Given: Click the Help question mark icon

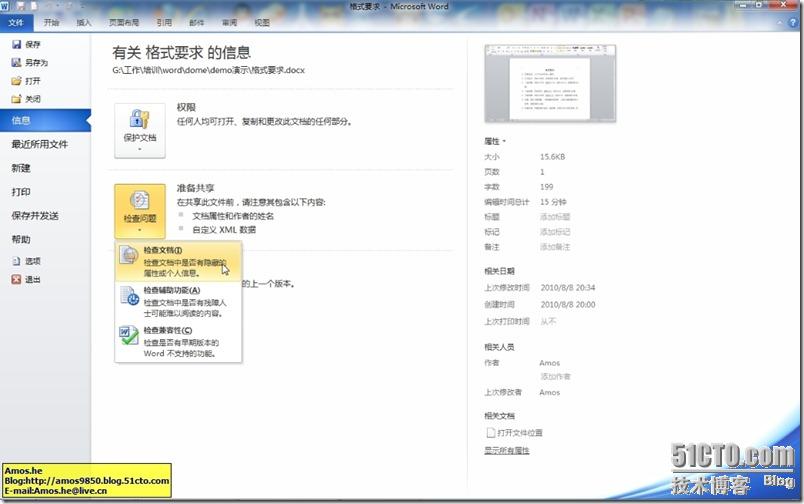Looking at the screenshot, I should pos(793,23).
